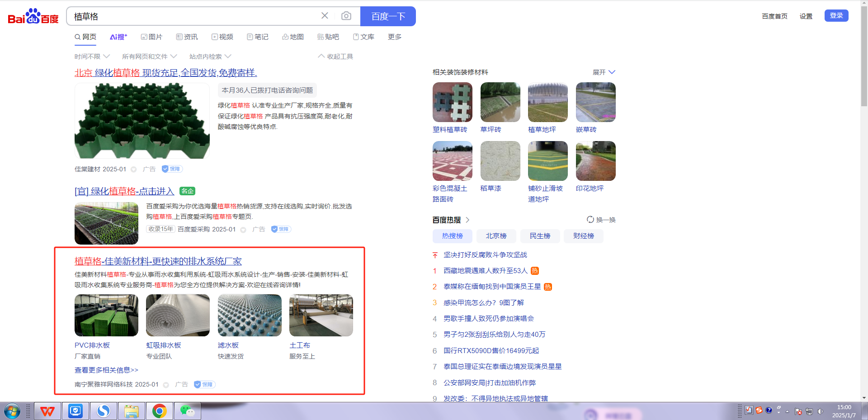Click the 换一换 refresh icon
Image resolution: width=868 pixels, height=420 pixels.
tap(590, 220)
